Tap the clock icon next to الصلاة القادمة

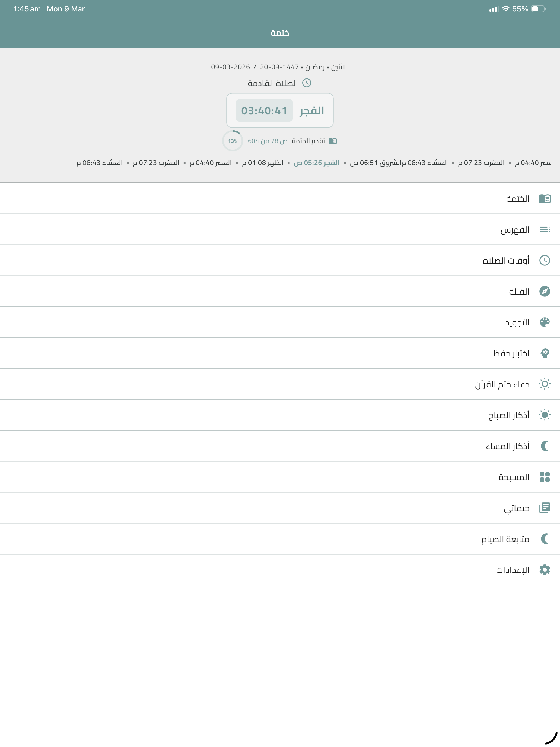307,83
